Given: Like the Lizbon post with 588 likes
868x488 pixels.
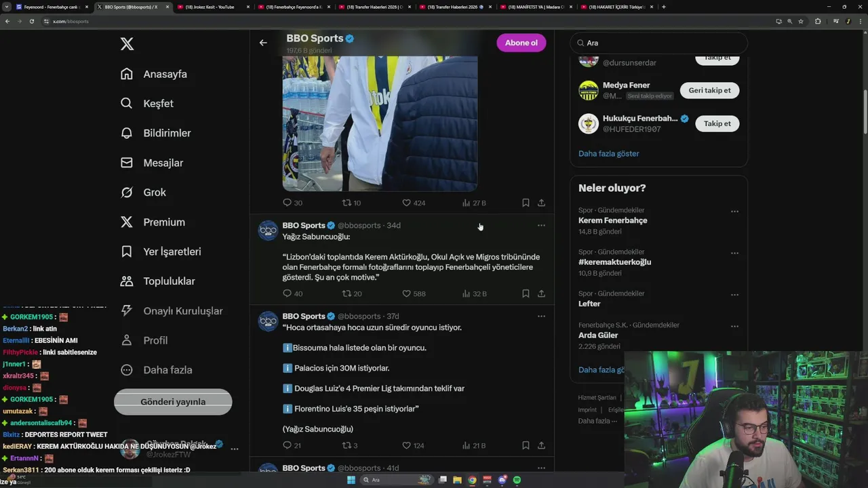Looking at the screenshot, I should click(414, 293).
